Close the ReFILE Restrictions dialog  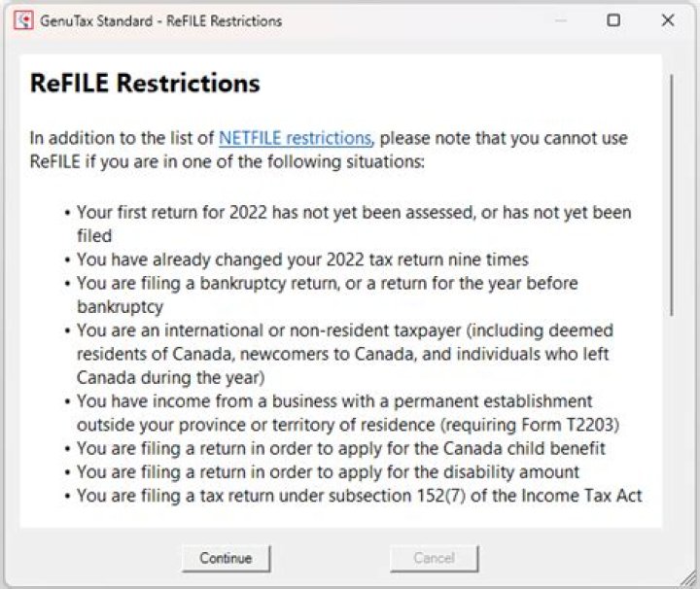coord(668,20)
